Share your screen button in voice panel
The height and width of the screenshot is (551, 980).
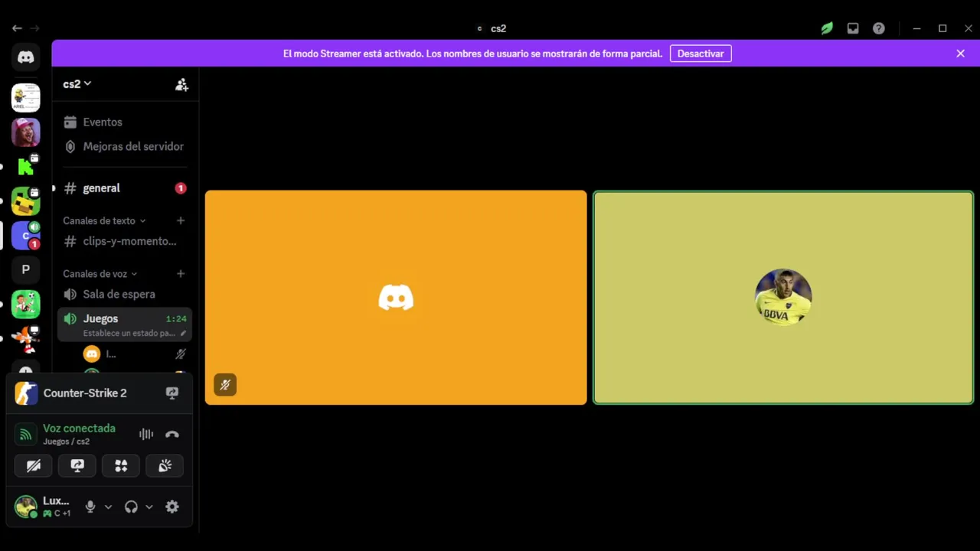(77, 465)
